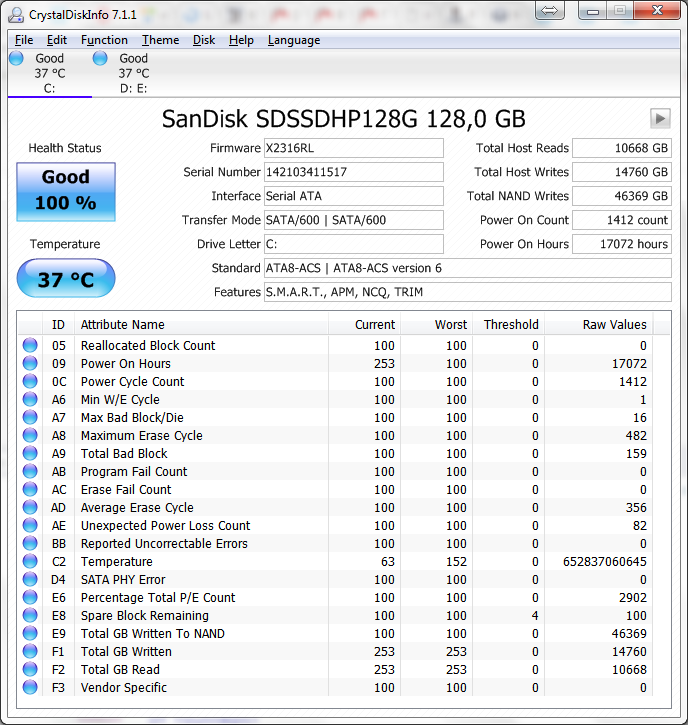Switch to the D: E: disk tab
Viewport: 688px width, 725px height.
(x=134, y=73)
